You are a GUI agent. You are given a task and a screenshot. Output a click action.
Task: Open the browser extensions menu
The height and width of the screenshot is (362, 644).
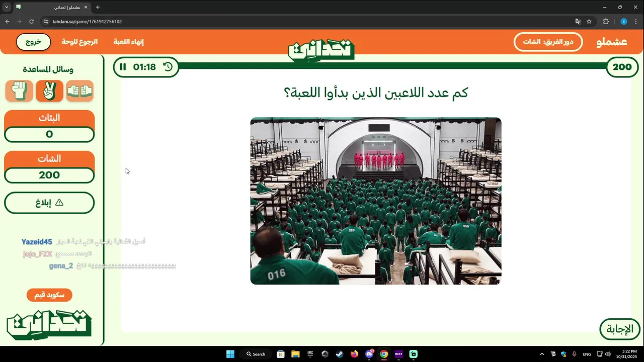pyautogui.click(x=606, y=22)
